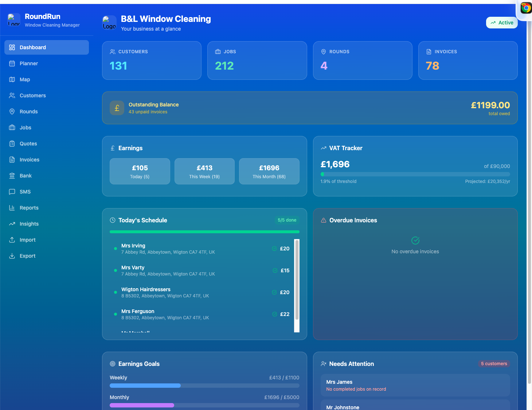Click the Bank building icon
This screenshot has width=532, height=410.
tap(12, 176)
